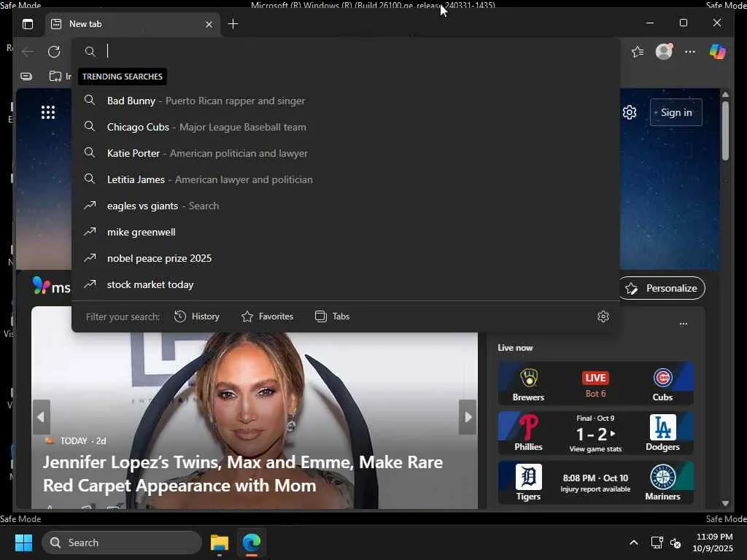Select Chicago Cubs trending search
Viewport: 747px width, 560px height.
pyautogui.click(x=346, y=127)
